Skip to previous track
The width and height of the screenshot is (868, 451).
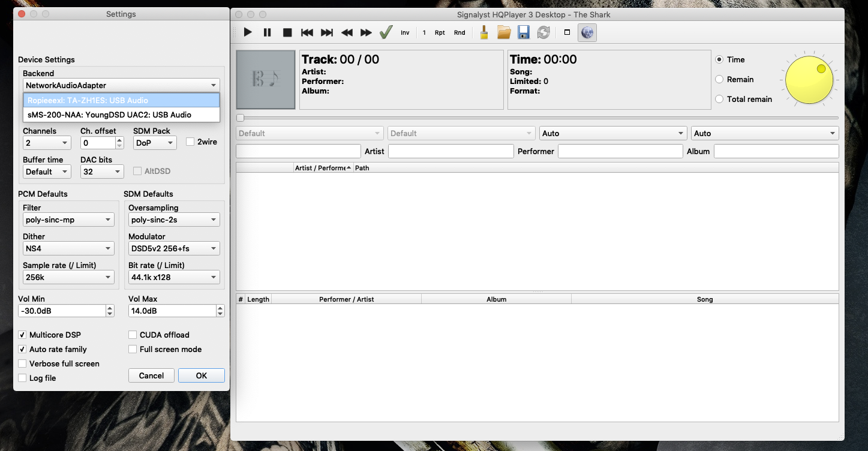pyautogui.click(x=307, y=32)
